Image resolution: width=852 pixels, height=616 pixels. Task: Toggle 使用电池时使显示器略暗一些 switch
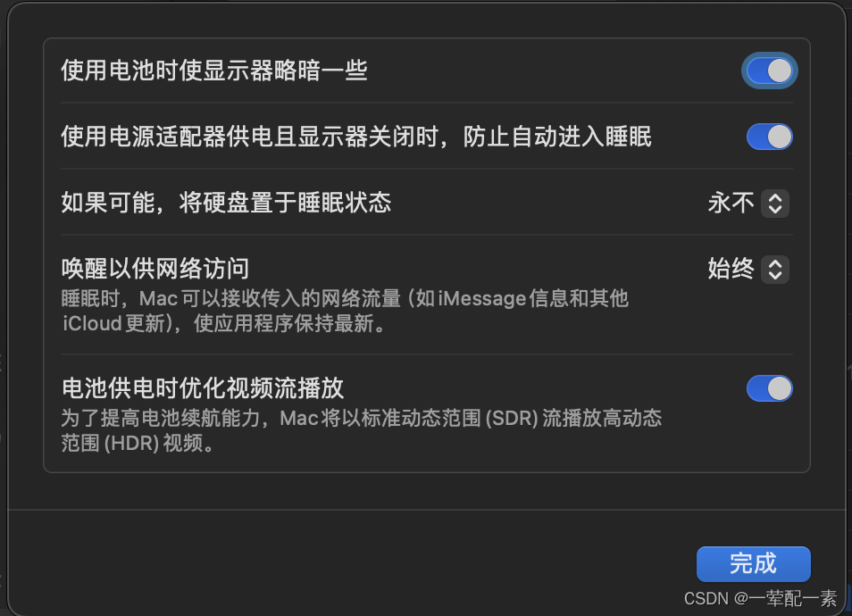pos(770,71)
